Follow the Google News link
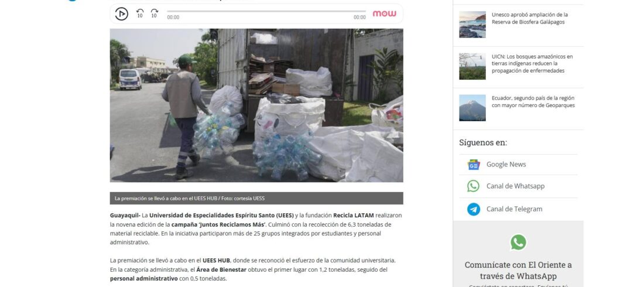Screen dimensions: 644x287 pyautogui.click(x=506, y=165)
